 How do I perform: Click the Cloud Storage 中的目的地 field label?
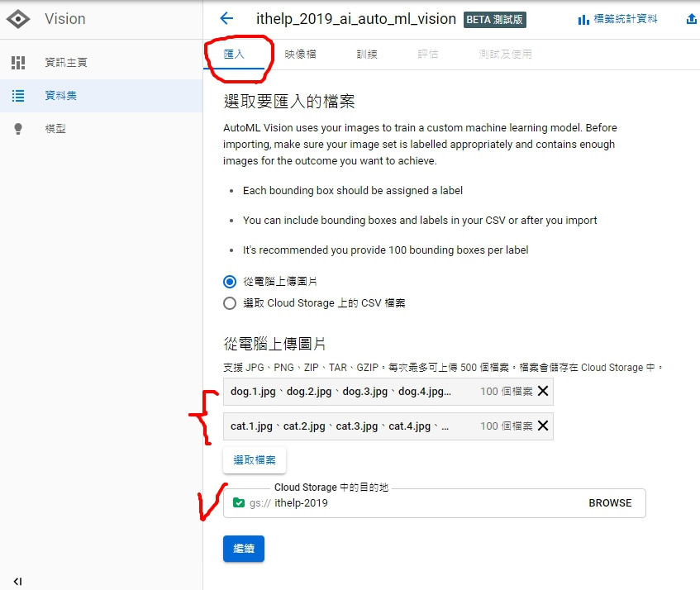pos(331,488)
